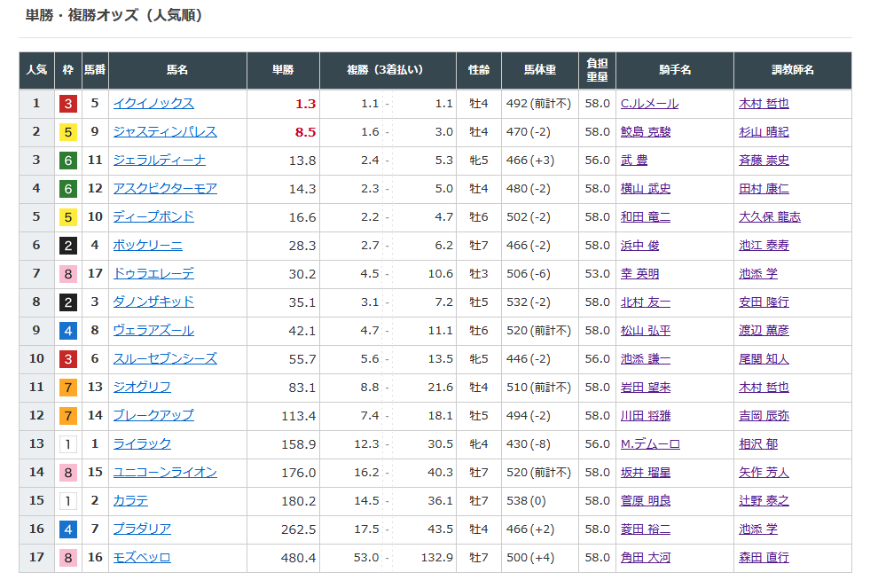Open trainer link 田村 康仁
This screenshot has width=878, height=588.
(764, 189)
